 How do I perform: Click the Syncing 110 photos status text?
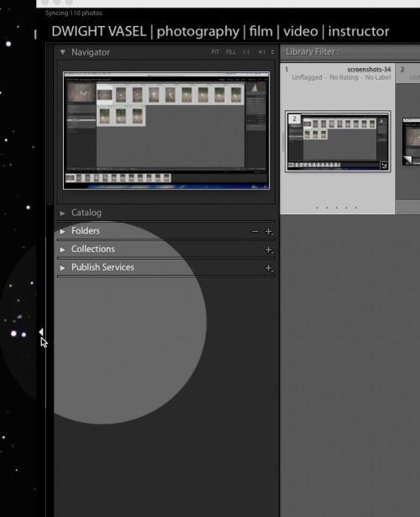74,13
